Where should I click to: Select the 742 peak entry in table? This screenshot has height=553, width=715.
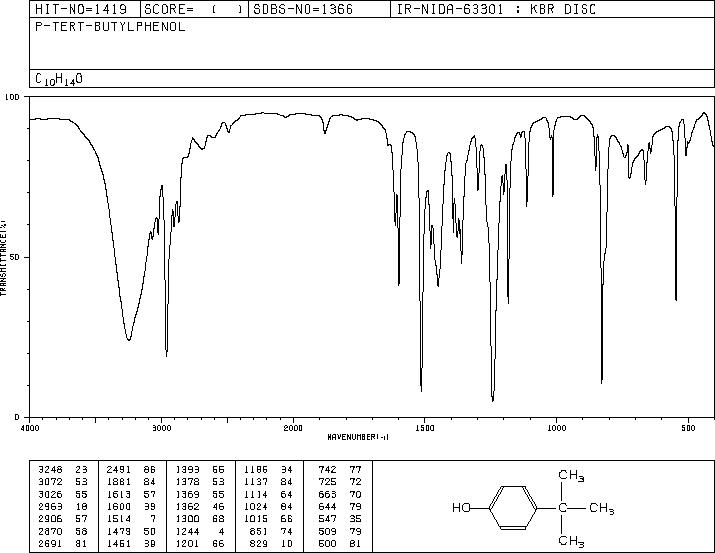340,469
